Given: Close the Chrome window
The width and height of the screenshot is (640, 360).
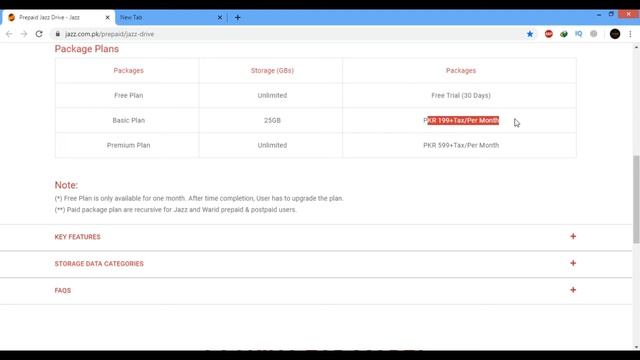Looking at the screenshot, I should (629, 14).
